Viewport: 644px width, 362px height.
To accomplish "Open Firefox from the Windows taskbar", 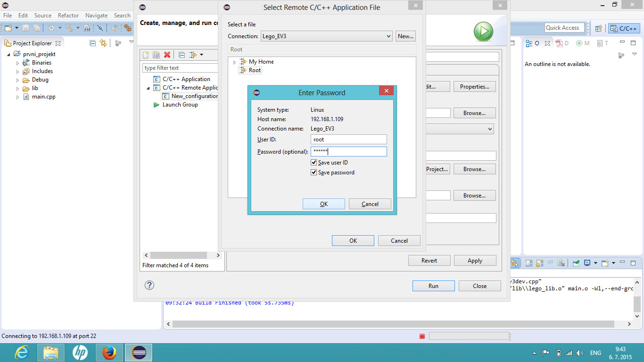I will click(x=109, y=353).
